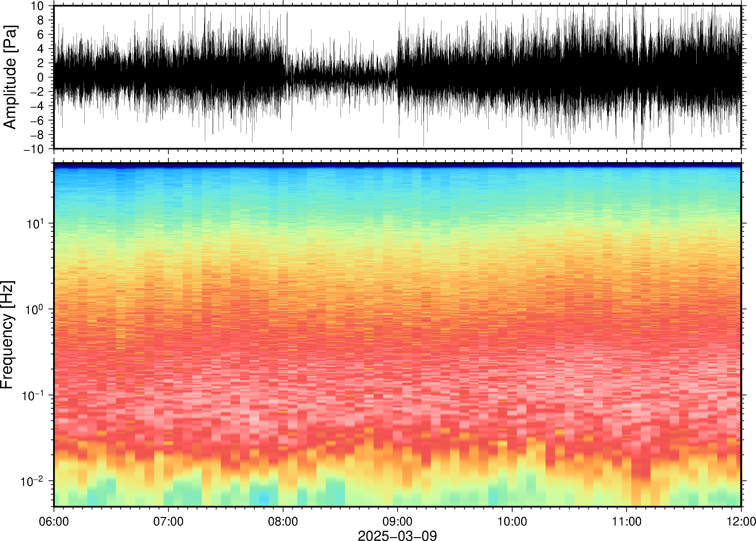Click the amplitude tick label 0
The width and height of the screenshot is (756, 541).
(40, 77)
